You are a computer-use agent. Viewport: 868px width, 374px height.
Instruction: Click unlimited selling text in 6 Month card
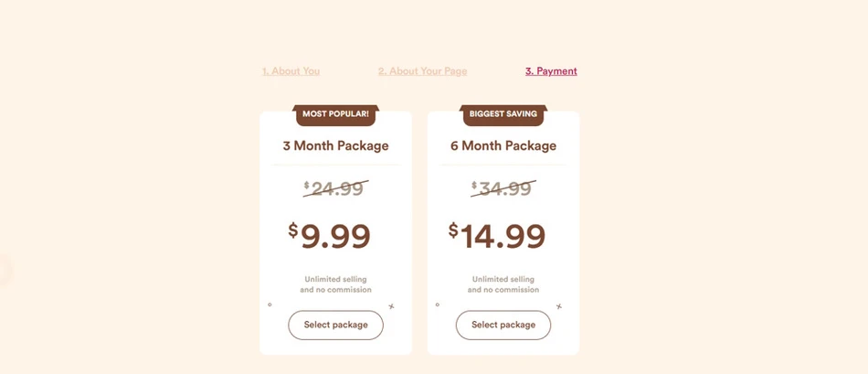pyautogui.click(x=503, y=284)
